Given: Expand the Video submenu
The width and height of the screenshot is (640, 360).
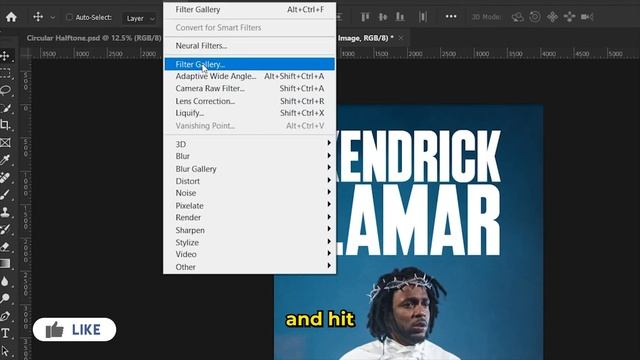Looking at the screenshot, I should point(249,254).
